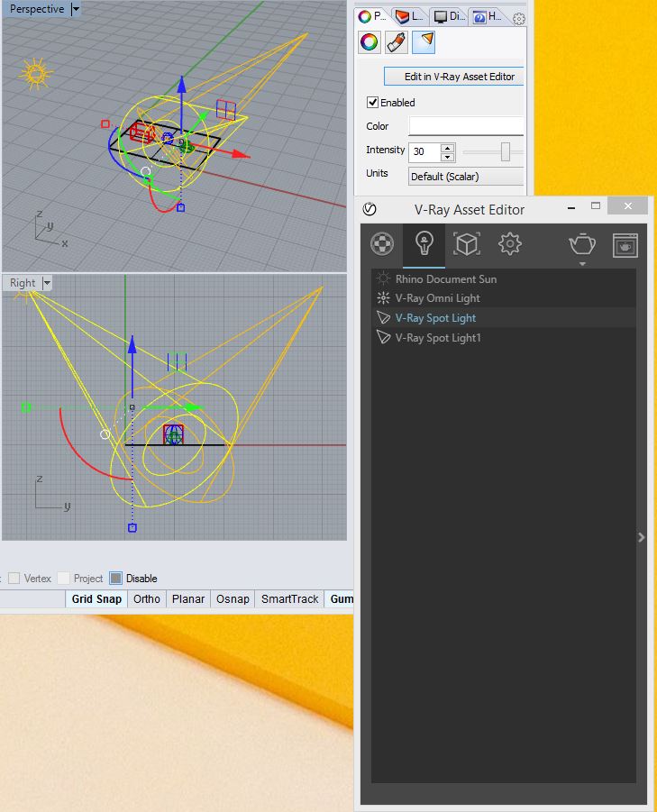Click the green scale handle square in Right viewport

point(26,407)
